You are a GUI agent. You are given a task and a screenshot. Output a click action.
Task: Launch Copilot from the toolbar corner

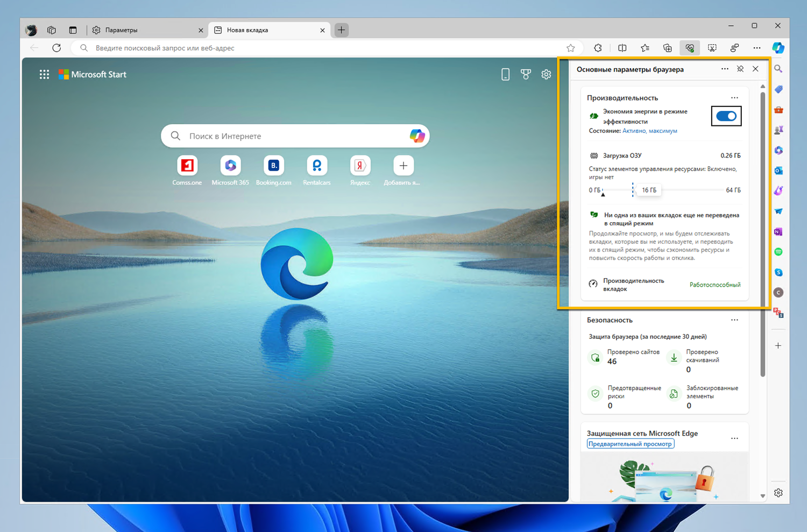(x=778, y=48)
